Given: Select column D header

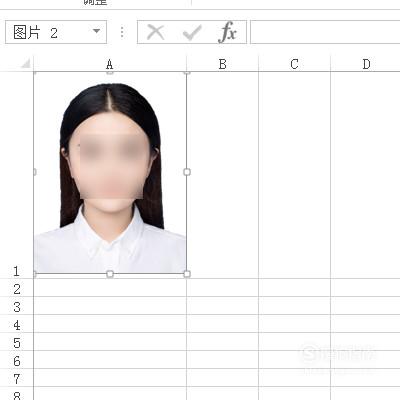Looking at the screenshot, I should (x=366, y=64).
